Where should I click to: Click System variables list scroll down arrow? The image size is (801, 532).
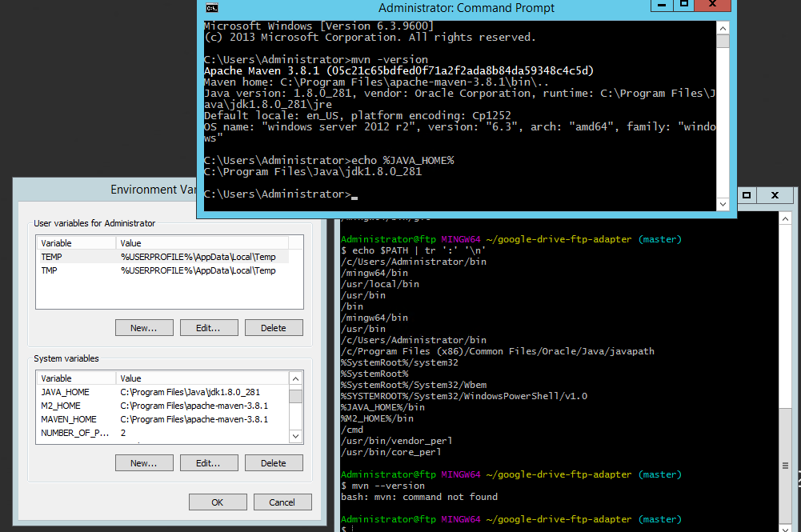[x=295, y=436]
